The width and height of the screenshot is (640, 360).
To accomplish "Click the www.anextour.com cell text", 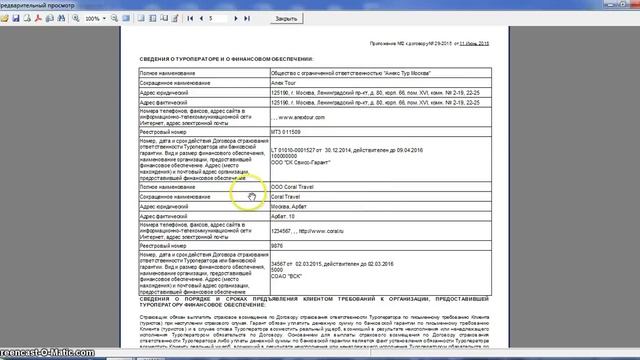I will [x=302, y=117].
